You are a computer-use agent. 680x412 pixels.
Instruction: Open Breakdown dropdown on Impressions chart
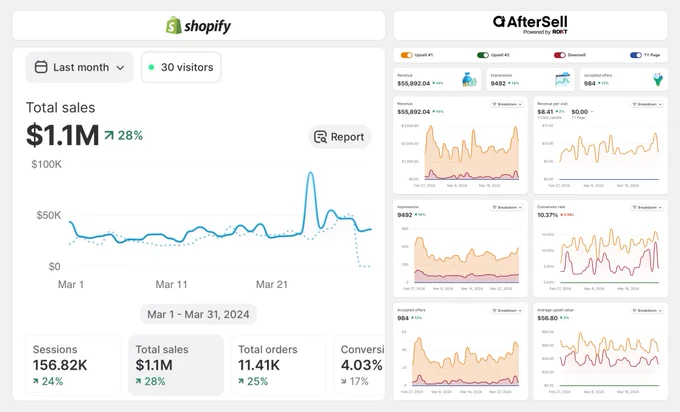point(507,207)
